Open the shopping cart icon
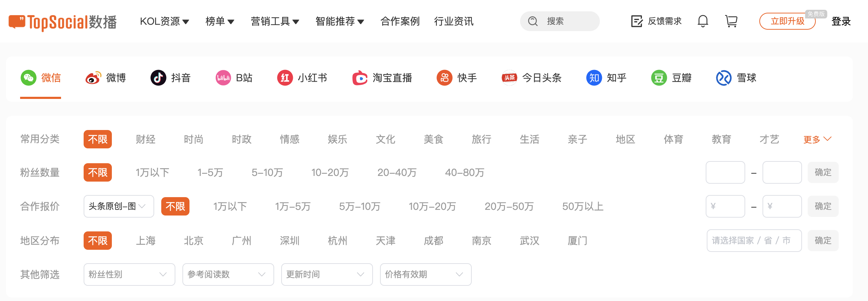 click(x=731, y=21)
